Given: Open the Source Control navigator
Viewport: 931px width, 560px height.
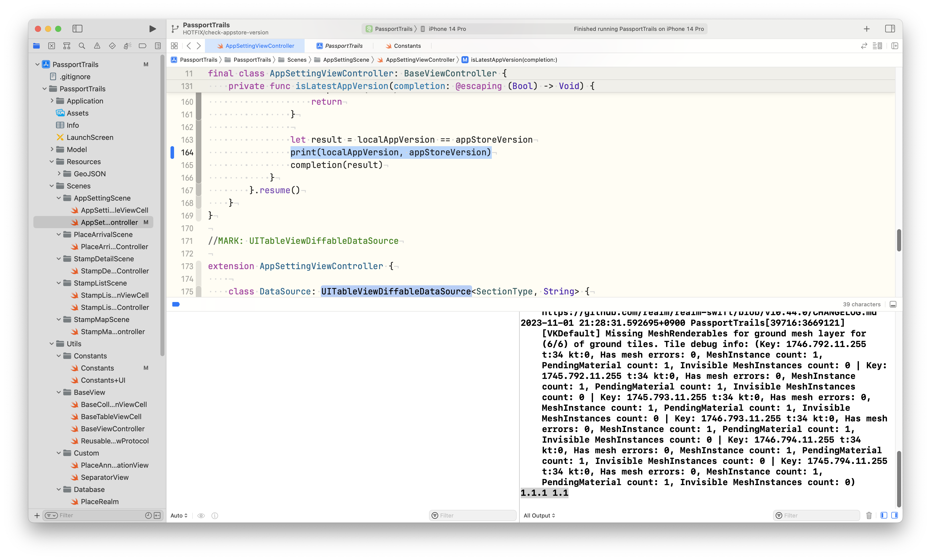Looking at the screenshot, I should tap(52, 46).
